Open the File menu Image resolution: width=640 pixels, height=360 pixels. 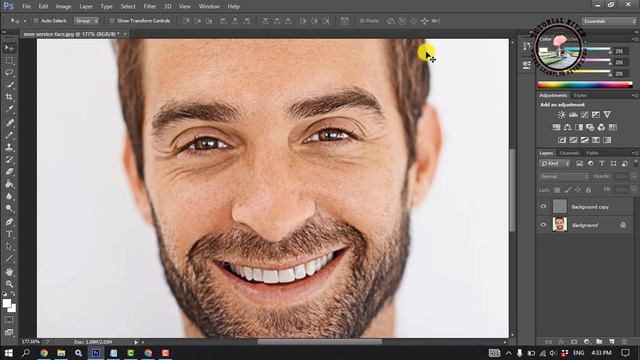(27, 7)
